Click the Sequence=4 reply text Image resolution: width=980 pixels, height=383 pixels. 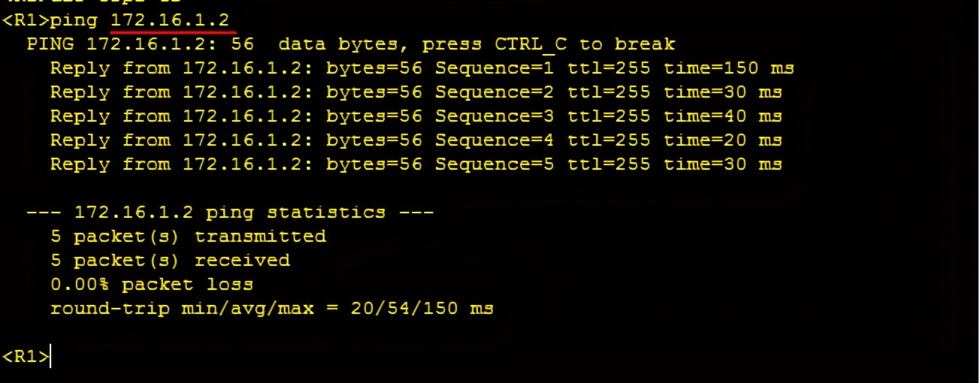pos(495,140)
